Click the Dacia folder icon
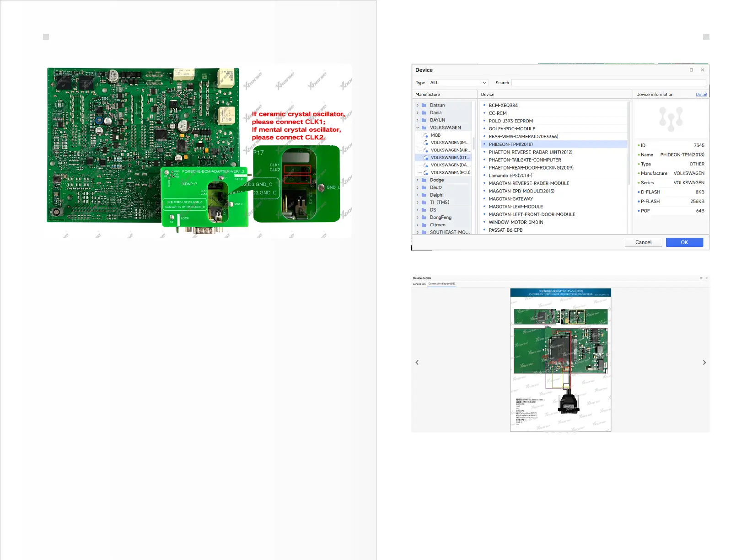The width and height of the screenshot is (752, 560). tap(424, 112)
